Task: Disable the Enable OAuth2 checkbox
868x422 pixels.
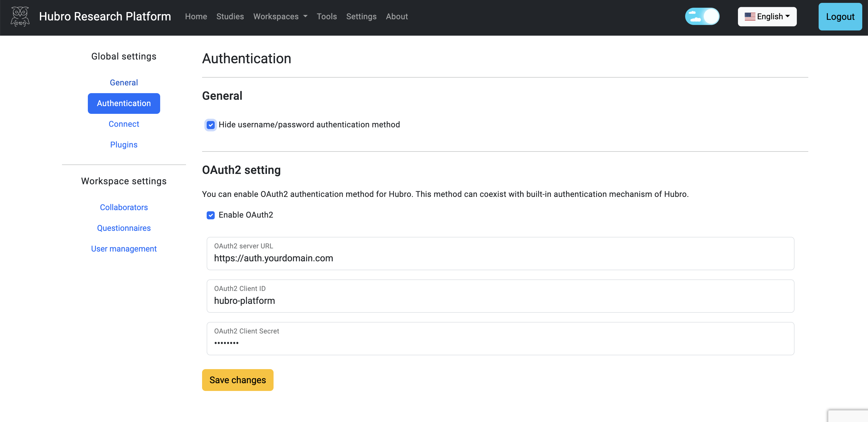Action: (211, 215)
